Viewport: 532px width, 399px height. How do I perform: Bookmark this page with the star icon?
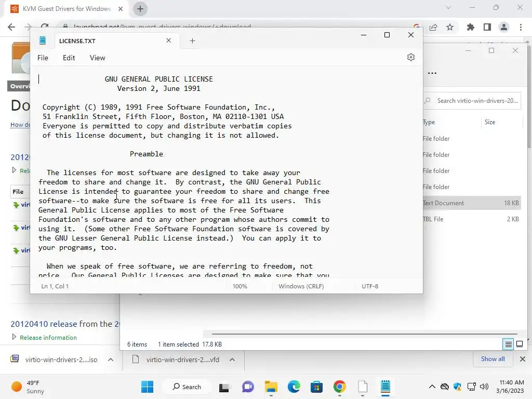coord(450,27)
